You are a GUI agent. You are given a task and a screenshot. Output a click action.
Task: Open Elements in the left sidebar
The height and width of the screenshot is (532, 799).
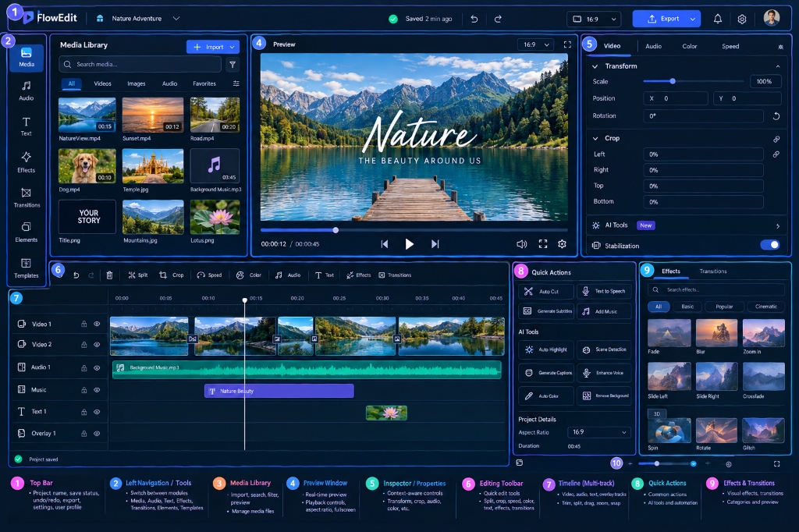tap(27, 232)
